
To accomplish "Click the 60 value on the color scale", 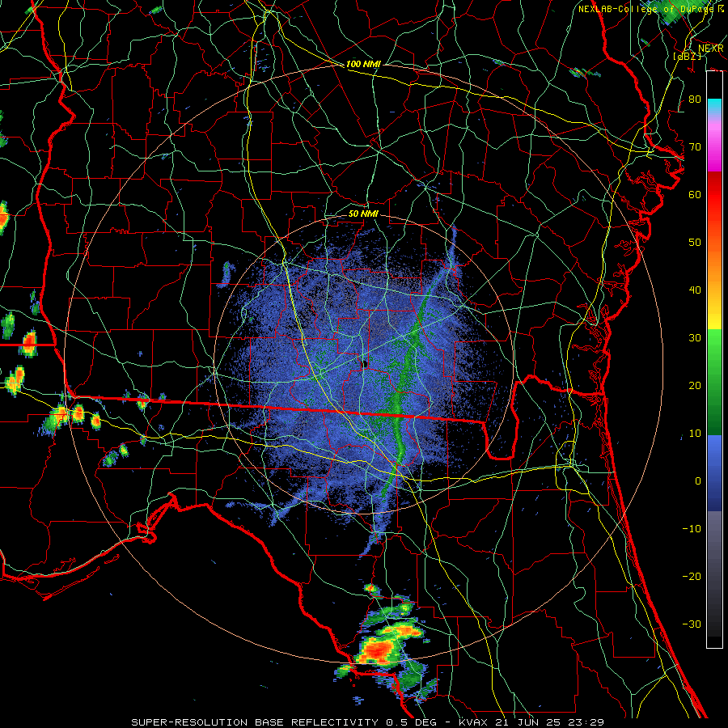I will [x=695, y=194].
